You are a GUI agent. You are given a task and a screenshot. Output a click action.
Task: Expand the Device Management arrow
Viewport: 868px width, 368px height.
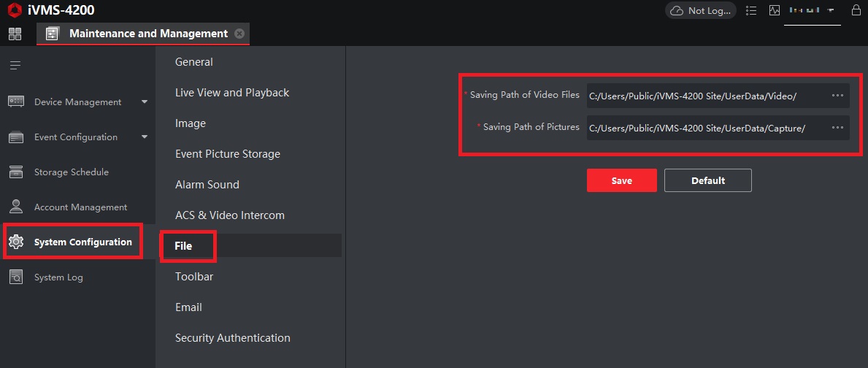[x=145, y=101]
